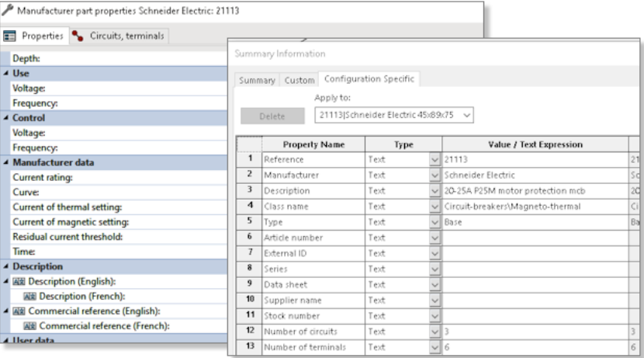
Task: Click the Delete button
Action: (x=272, y=116)
